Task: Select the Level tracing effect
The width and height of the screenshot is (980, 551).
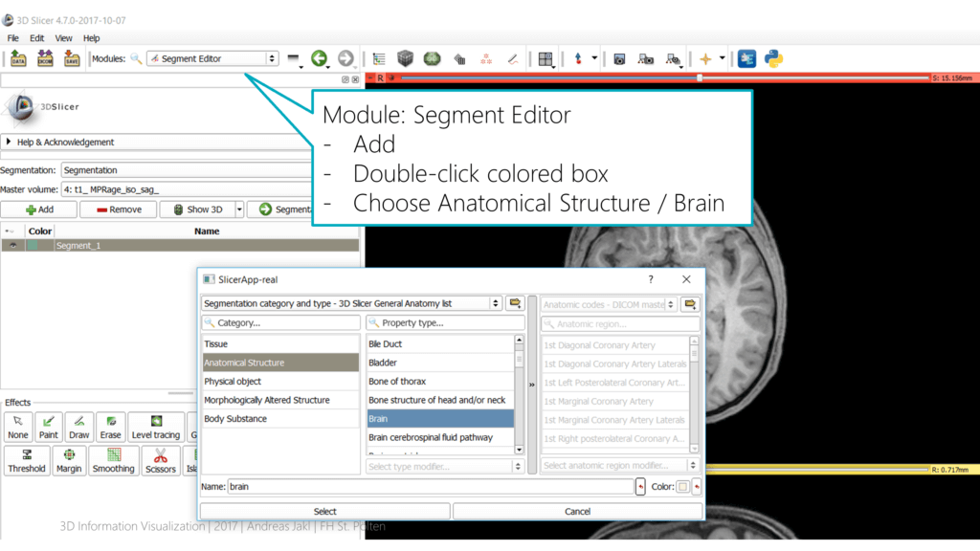Action: tap(156, 428)
